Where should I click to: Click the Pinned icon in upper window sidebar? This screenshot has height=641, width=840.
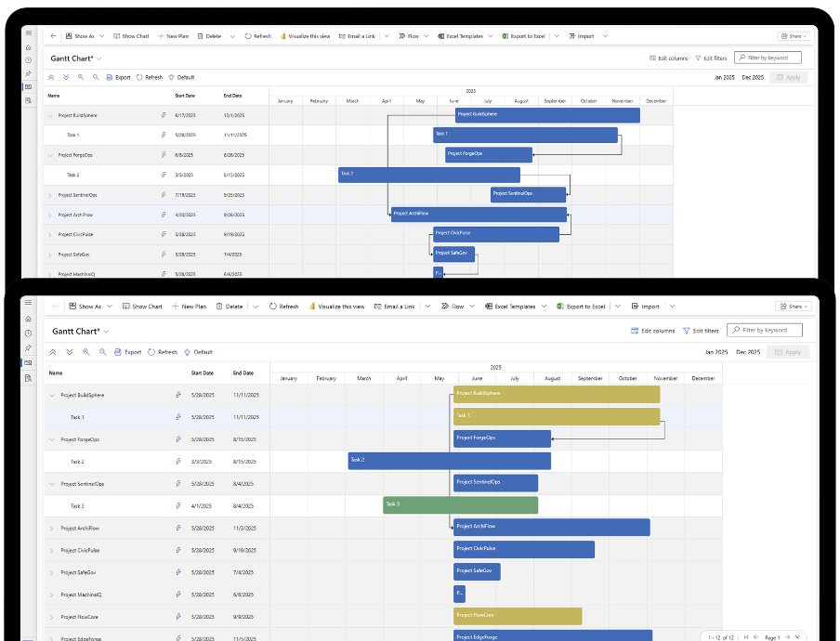point(28,72)
